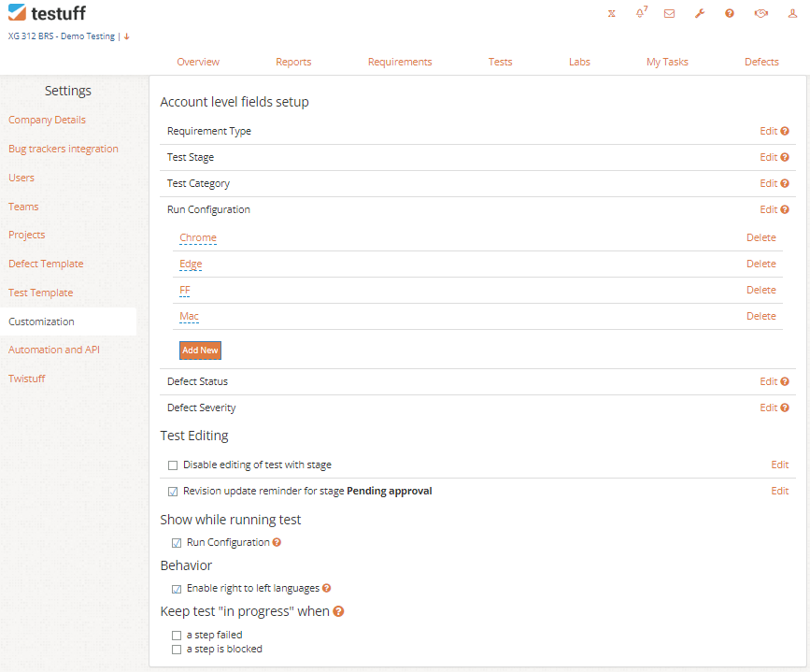
Task: Go to Defects tab
Action: pos(761,62)
